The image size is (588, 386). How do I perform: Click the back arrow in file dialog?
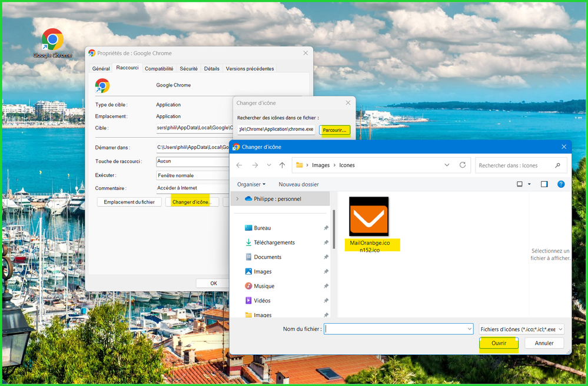point(239,165)
